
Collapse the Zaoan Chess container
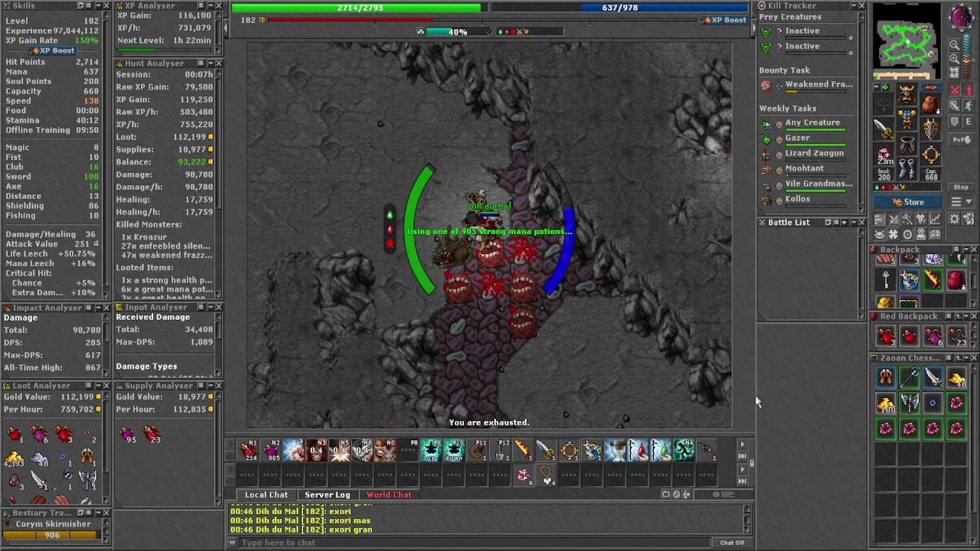click(x=966, y=357)
